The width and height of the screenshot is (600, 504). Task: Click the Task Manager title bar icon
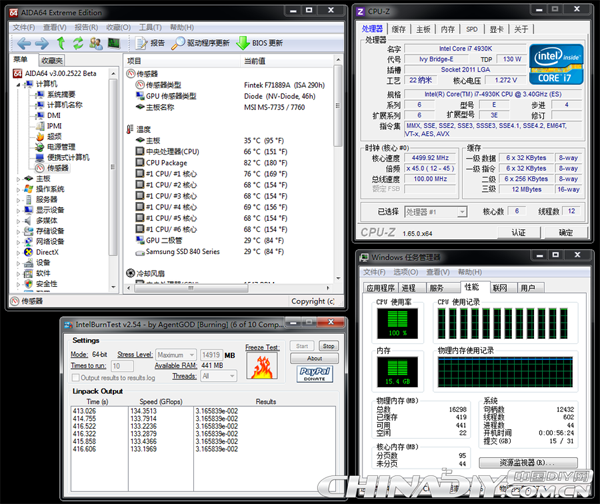[364, 257]
